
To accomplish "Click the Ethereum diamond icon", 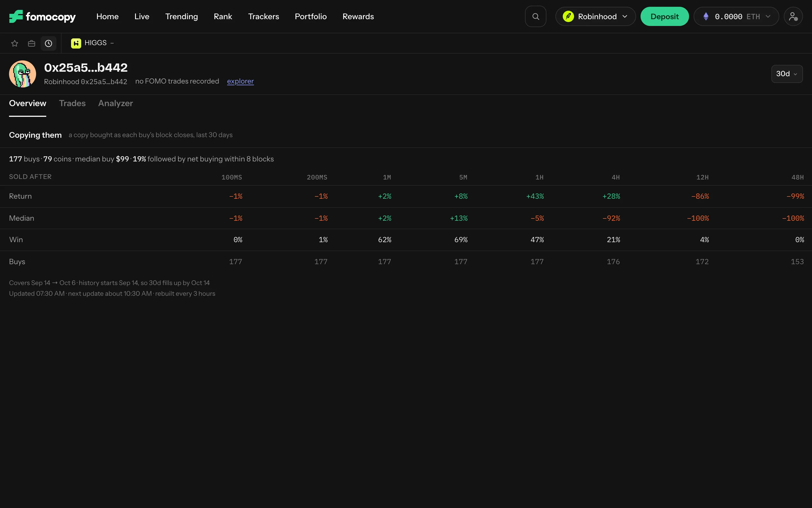I will click(706, 16).
